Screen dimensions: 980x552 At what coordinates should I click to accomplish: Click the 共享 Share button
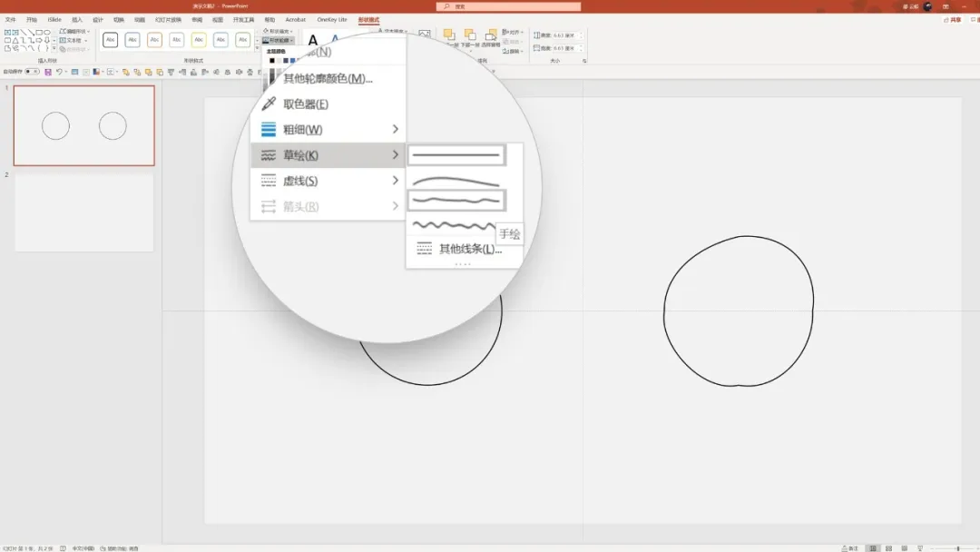point(953,20)
